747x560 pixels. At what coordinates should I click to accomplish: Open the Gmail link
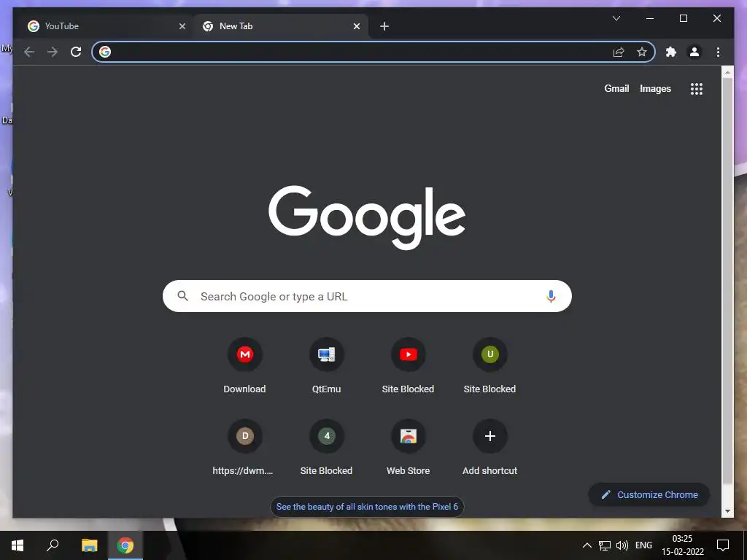point(616,88)
